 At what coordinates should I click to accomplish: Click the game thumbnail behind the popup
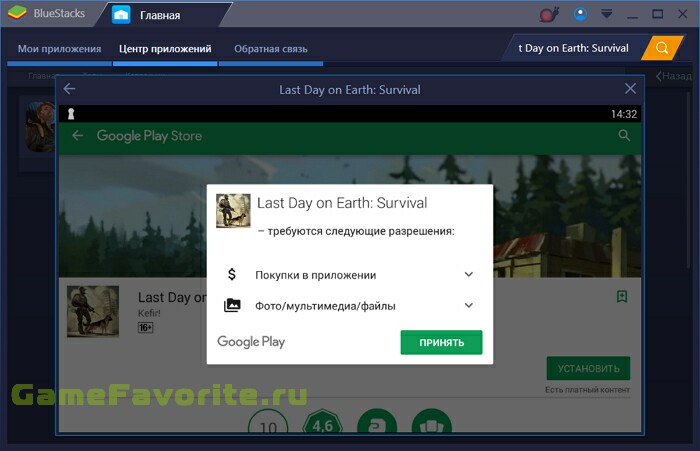point(40,127)
